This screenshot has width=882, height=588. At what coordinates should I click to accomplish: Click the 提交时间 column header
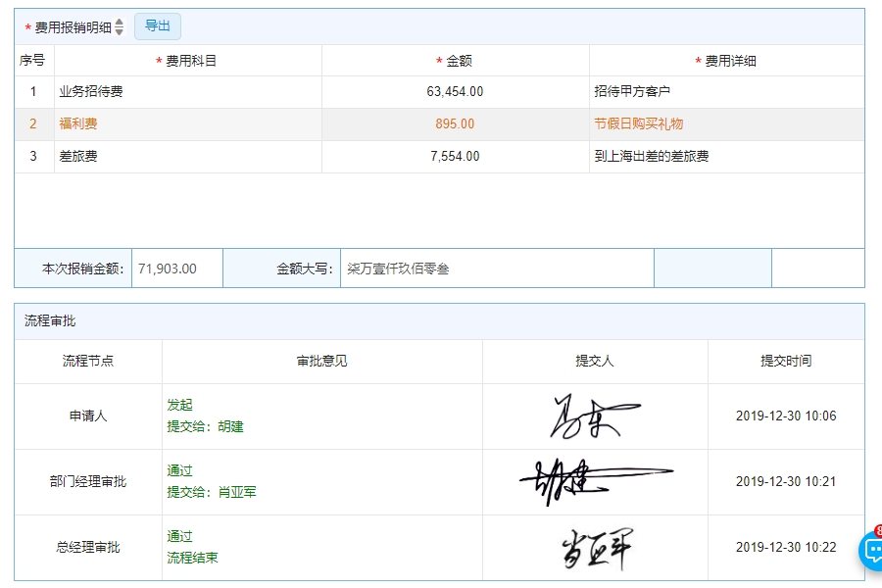[x=786, y=362]
